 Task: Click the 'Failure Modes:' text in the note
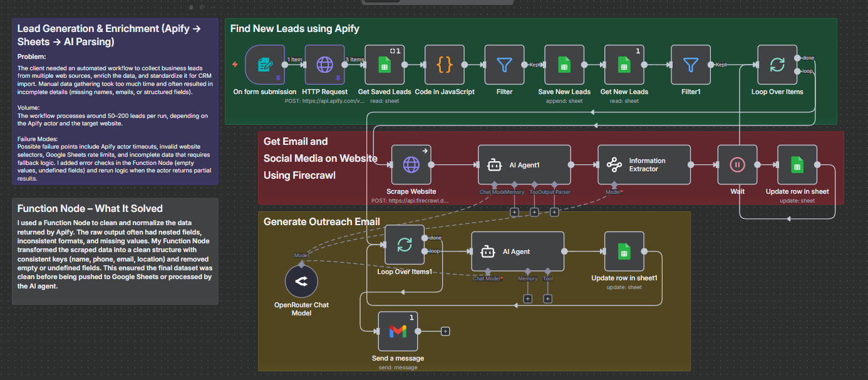(x=36, y=139)
